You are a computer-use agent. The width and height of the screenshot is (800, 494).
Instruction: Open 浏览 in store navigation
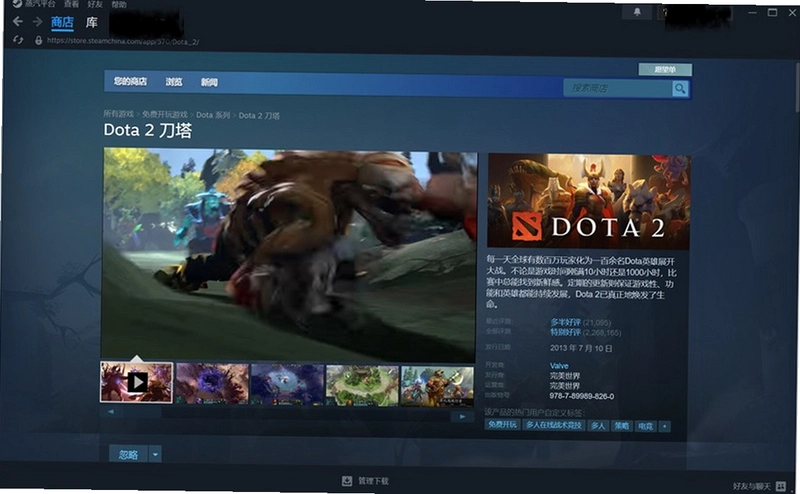pyautogui.click(x=174, y=82)
